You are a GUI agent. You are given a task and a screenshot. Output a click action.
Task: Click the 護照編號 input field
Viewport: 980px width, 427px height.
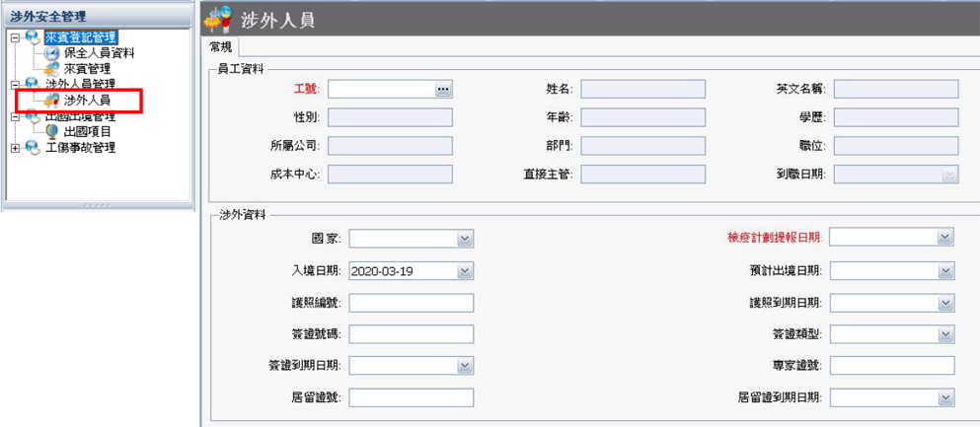[x=411, y=303]
